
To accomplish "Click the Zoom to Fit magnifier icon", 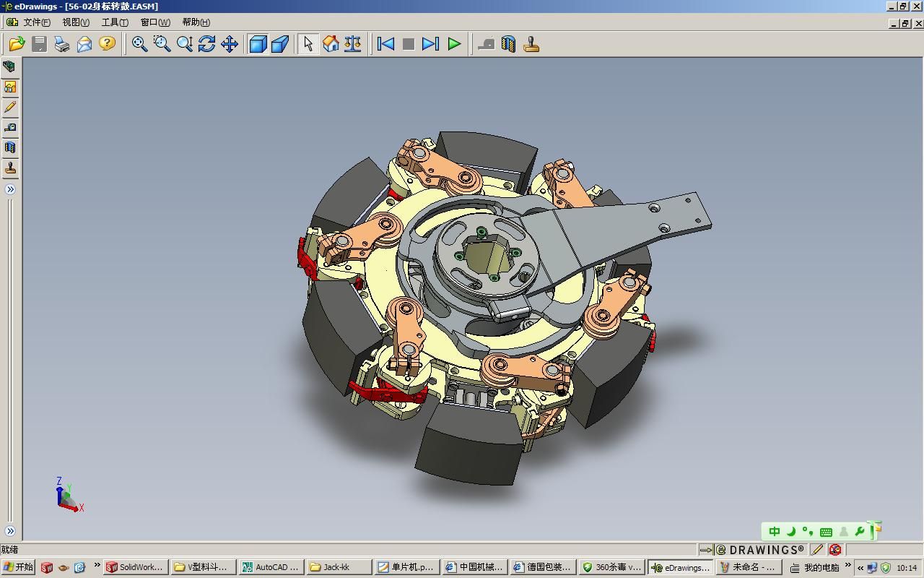I will pos(139,44).
